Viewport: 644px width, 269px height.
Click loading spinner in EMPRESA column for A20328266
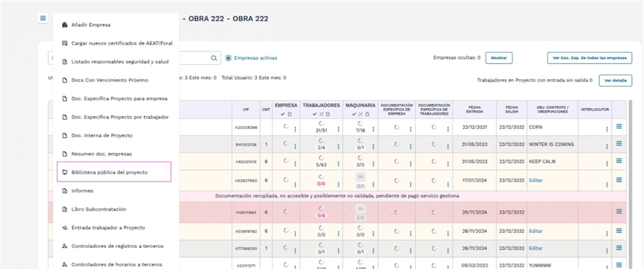click(x=286, y=126)
